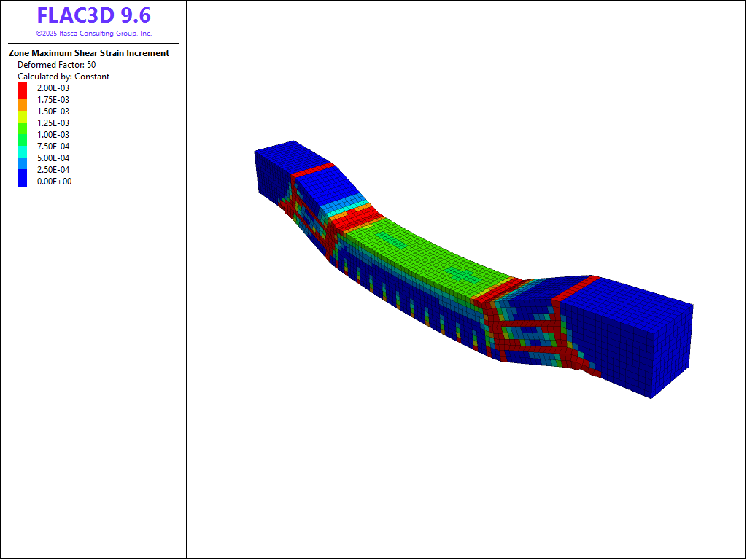Click the 5.00E-04 legend value

pyautogui.click(x=53, y=158)
